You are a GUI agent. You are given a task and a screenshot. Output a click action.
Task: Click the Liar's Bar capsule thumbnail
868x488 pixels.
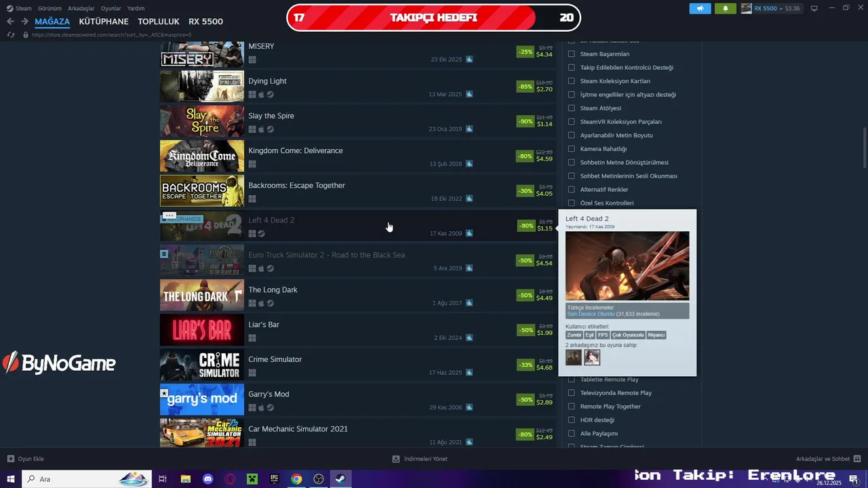click(x=202, y=330)
